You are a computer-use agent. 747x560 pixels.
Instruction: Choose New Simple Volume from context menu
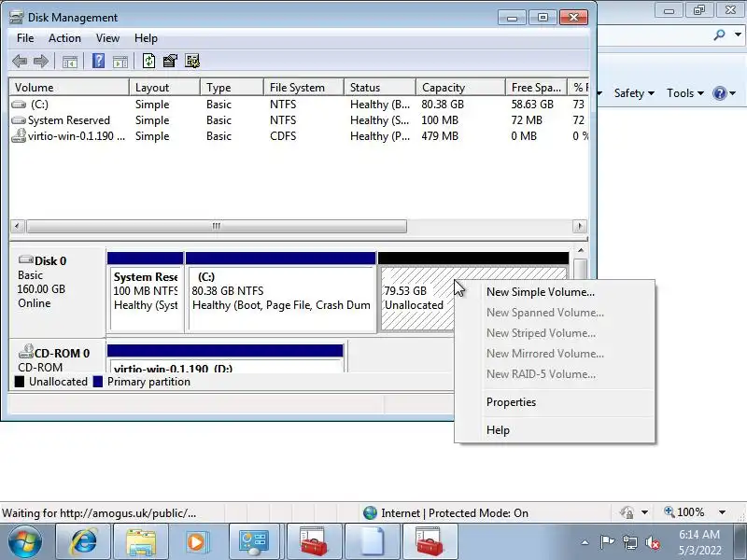click(555, 292)
